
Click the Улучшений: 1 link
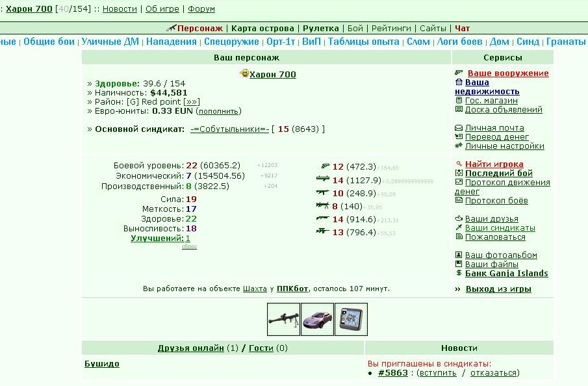click(x=160, y=238)
